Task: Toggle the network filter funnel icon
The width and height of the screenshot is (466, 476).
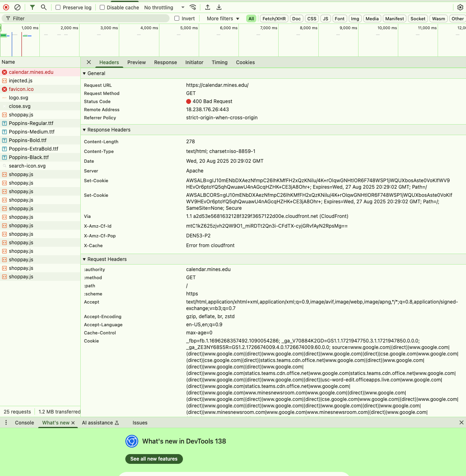Action: click(x=32, y=7)
